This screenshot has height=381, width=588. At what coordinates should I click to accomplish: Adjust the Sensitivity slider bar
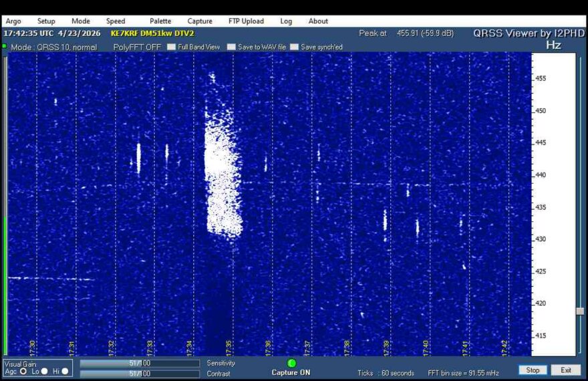(139, 363)
